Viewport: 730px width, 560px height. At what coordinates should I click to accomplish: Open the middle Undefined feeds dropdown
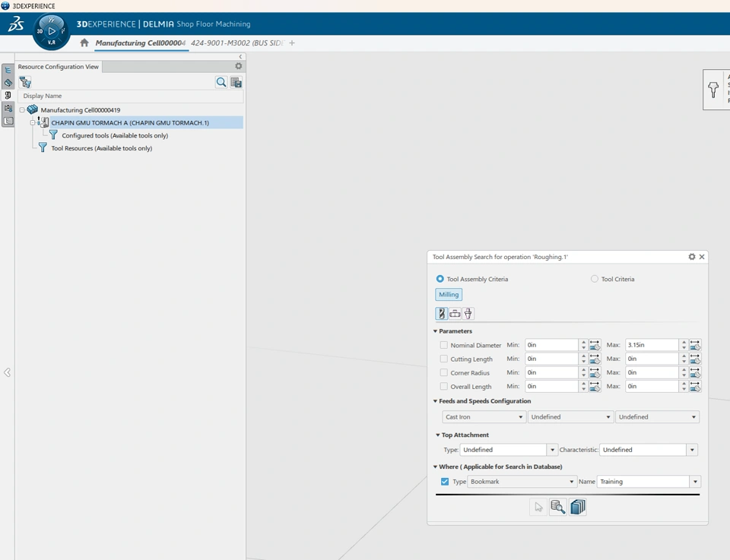pyautogui.click(x=570, y=416)
